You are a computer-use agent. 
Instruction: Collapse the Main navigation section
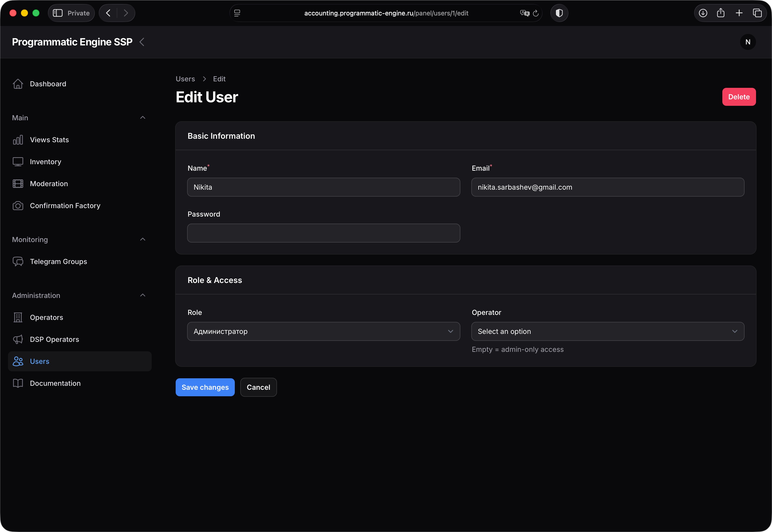pos(143,118)
